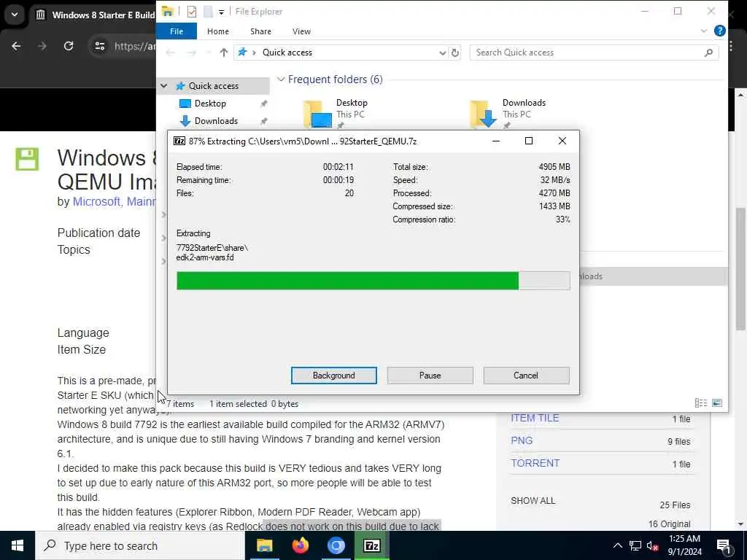Click browser back arrow
Image resolution: width=747 pixels, height=560 pixels.
(16, 46)
